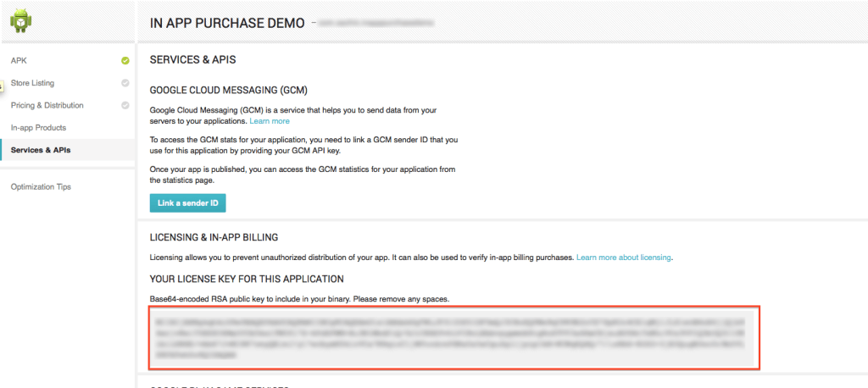Click the blurred package name beside title

[x=376, y=23]
